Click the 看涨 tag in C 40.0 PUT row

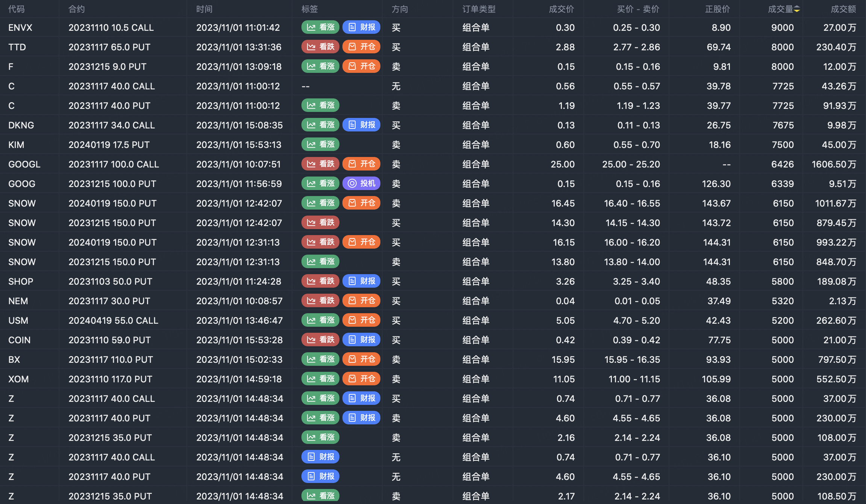[320, 105]
